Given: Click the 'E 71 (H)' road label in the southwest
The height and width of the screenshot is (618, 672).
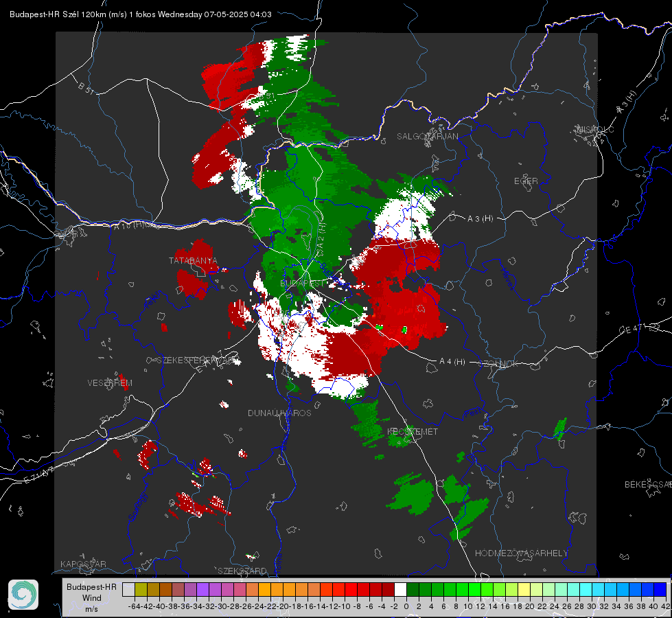Looking at the screenshot, I should [x=38, y=475].
